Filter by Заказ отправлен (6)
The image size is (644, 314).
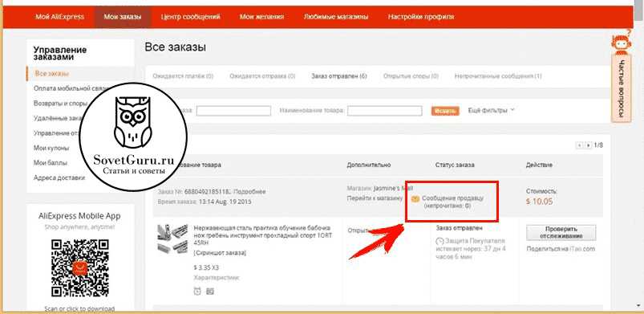click(338, 76)
